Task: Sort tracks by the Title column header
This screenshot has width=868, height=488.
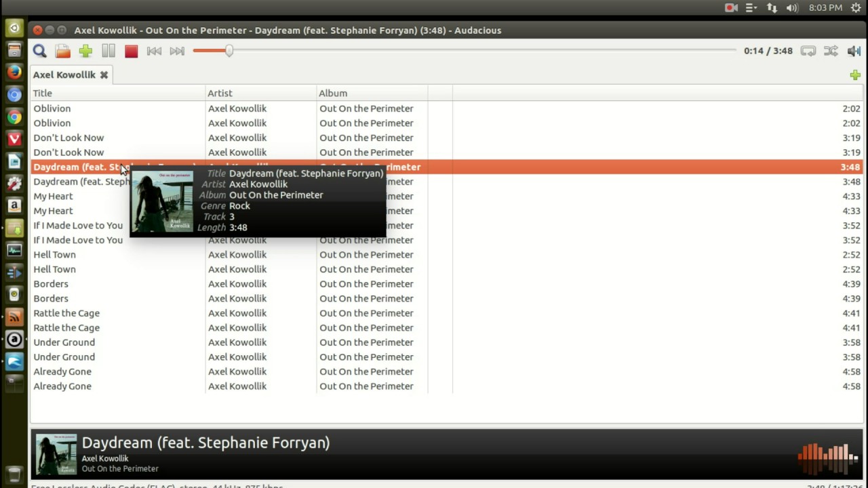Action: (42, 93)
